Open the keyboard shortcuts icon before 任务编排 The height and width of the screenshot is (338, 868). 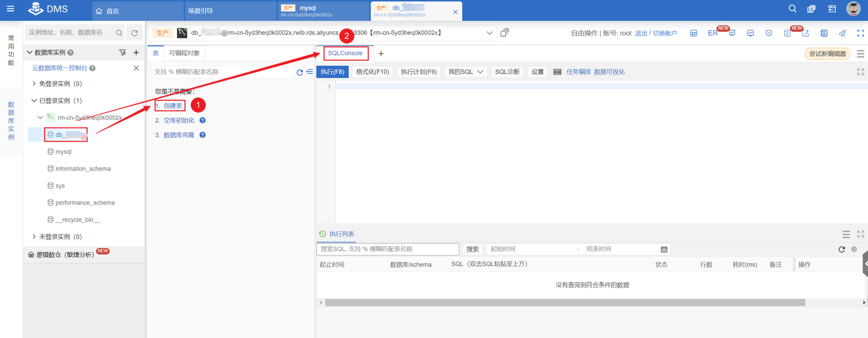tap(557, 72)
